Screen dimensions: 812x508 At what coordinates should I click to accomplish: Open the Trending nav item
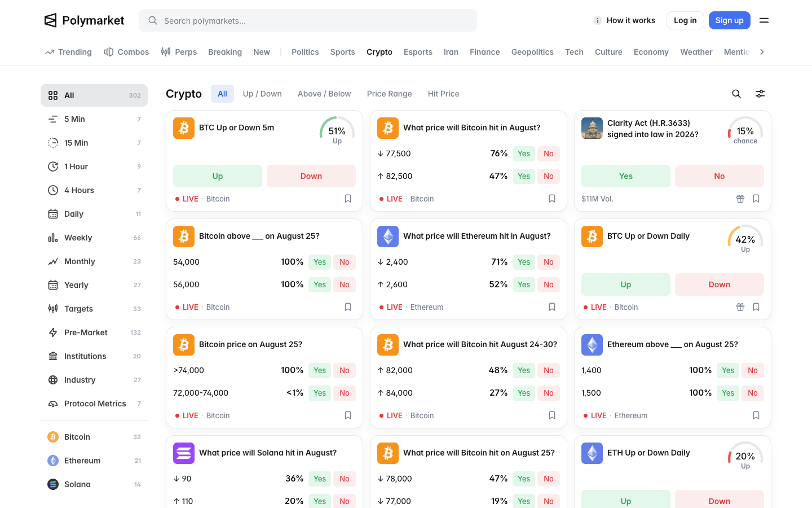pyautogui.click(x=68, y=52)
